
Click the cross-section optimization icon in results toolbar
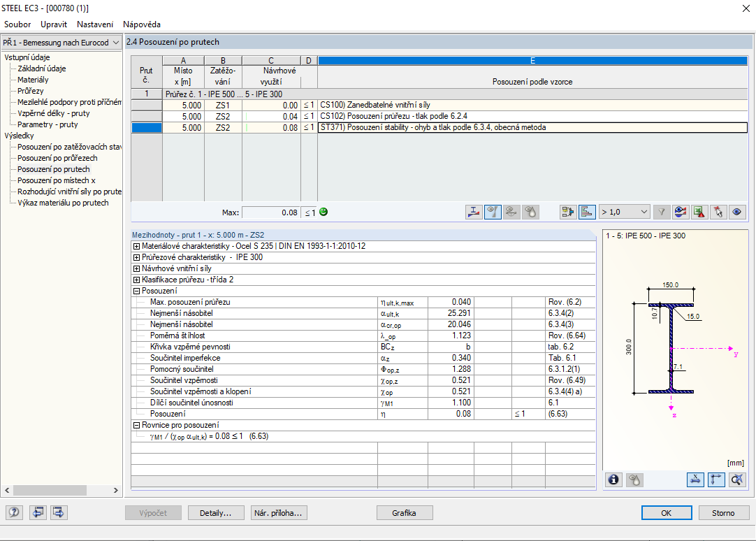tap(474, 212)
